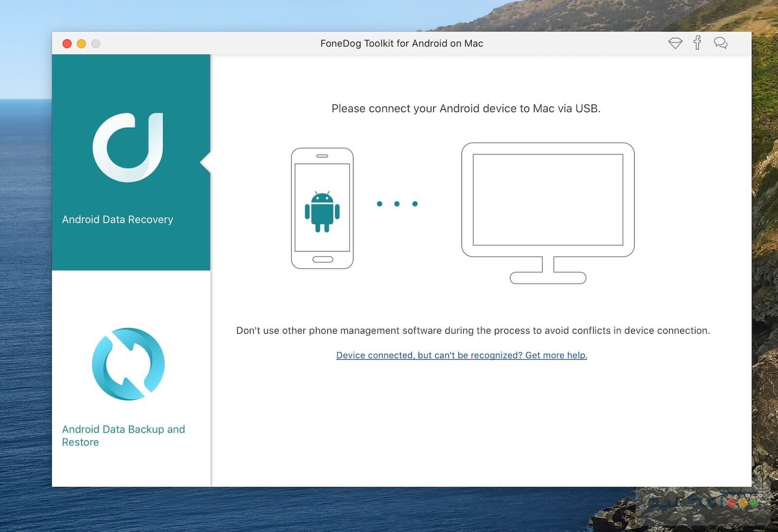Click the connection dots between phone and Mac
This screenshot has height=532, width=778.
pos(396,204)
